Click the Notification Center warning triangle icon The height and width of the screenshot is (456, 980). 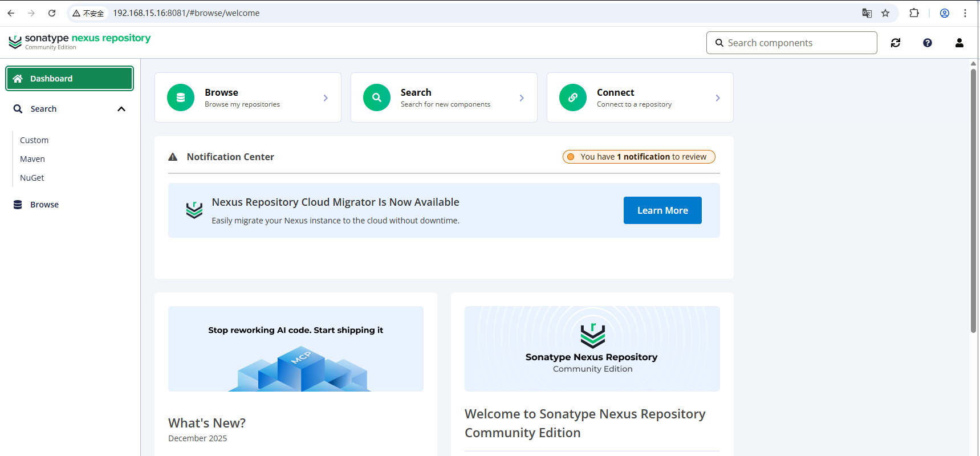173,157
